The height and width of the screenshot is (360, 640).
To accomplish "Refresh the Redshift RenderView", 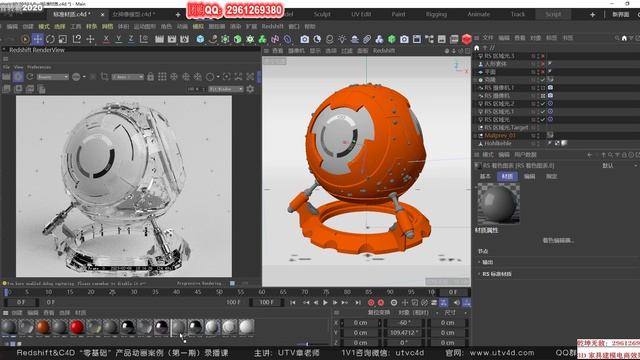I will point(30,77).
